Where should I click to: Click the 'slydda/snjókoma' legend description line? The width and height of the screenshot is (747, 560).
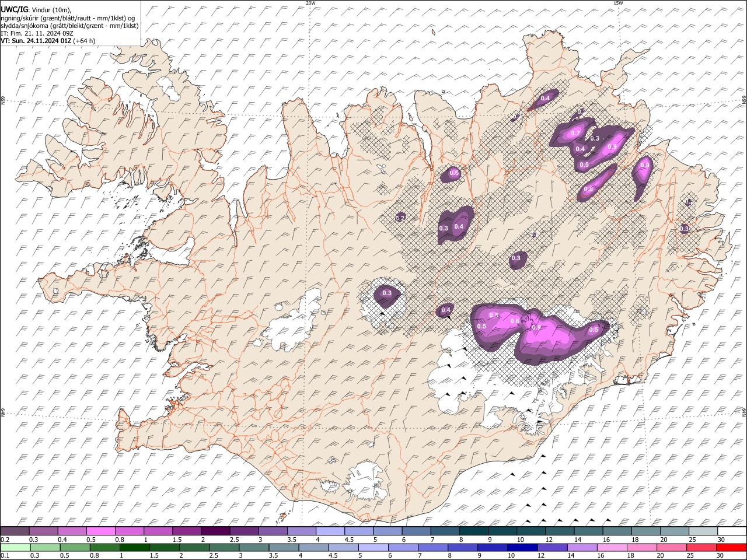point(69,26)
